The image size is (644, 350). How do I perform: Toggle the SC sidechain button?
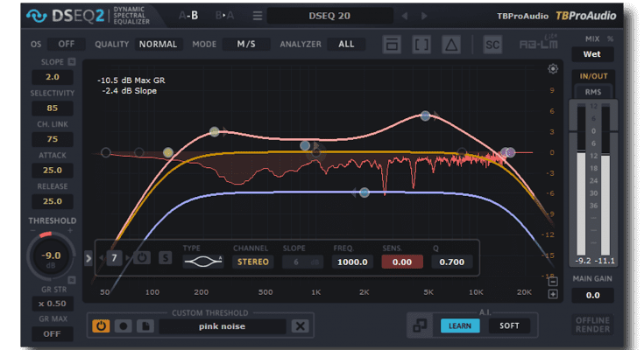(492, 44)
